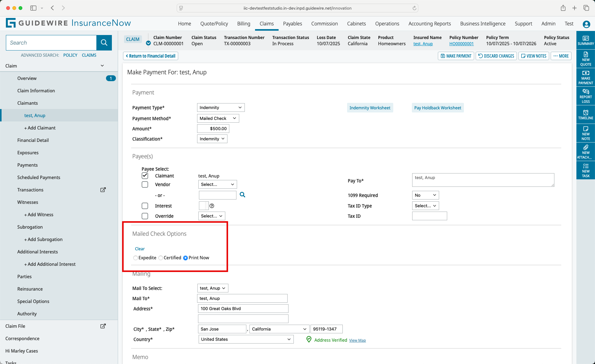Click the Summary icon in the right sidebar

point(585,40)
